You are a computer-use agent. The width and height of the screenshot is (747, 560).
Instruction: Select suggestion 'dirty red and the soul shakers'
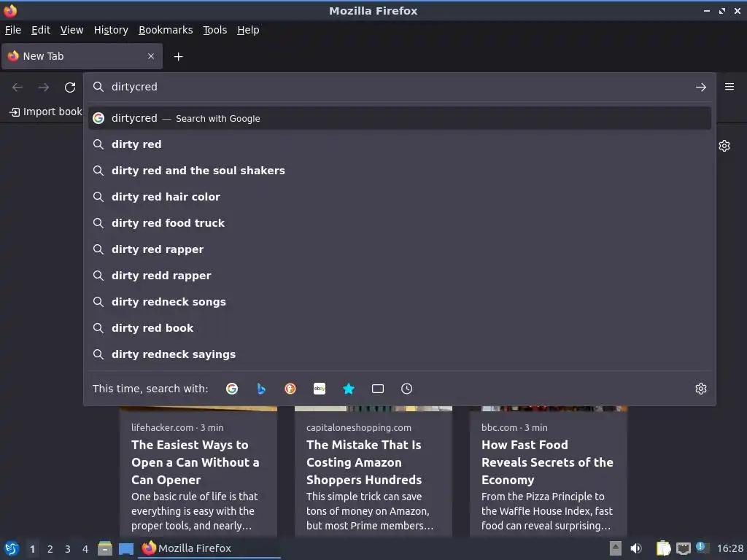click(x=400, y=171)
